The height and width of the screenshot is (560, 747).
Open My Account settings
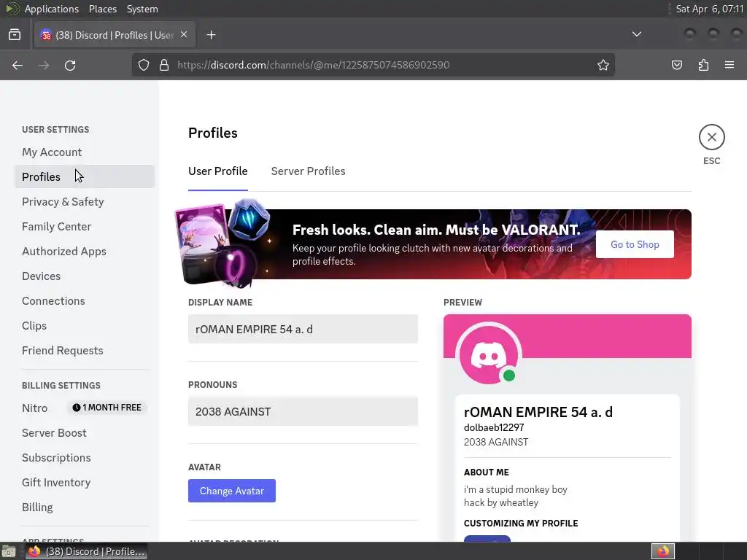pos(85,152)
